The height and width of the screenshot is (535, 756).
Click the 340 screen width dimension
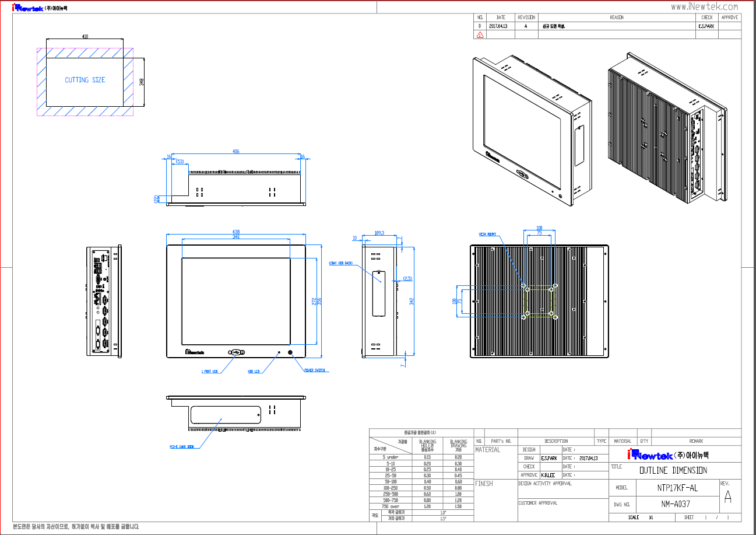coord(236,236)
